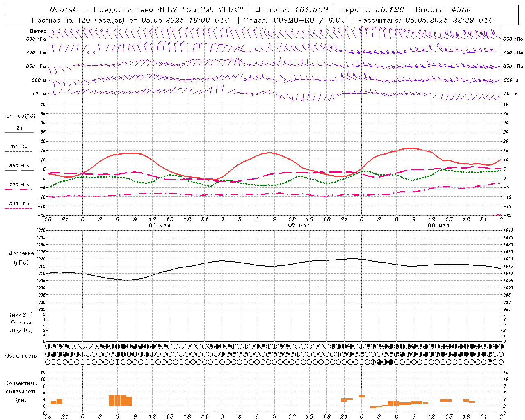This screenshot has width=525, height=420.
Task: Click 'Рассчитано: 05.05.2025 22:39 UTC' timestamp
Action: [426, 20]
